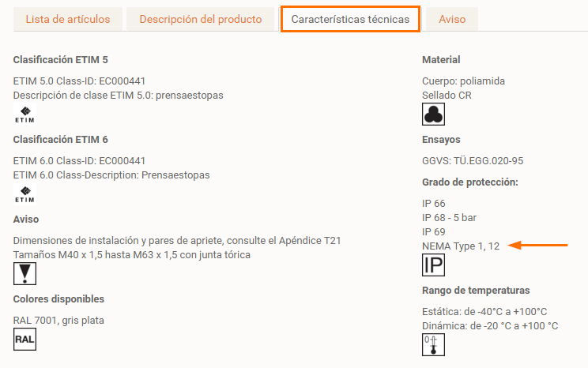Click the Cuerpo: poliamida material line
The image size is (588, 368).
[463, 81]
